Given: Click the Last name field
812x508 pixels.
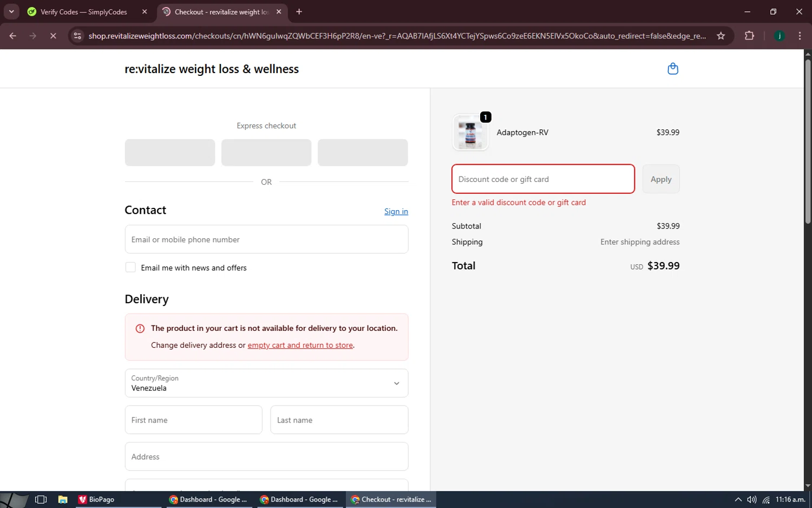Looking at the screenshot, I should 339,420.
